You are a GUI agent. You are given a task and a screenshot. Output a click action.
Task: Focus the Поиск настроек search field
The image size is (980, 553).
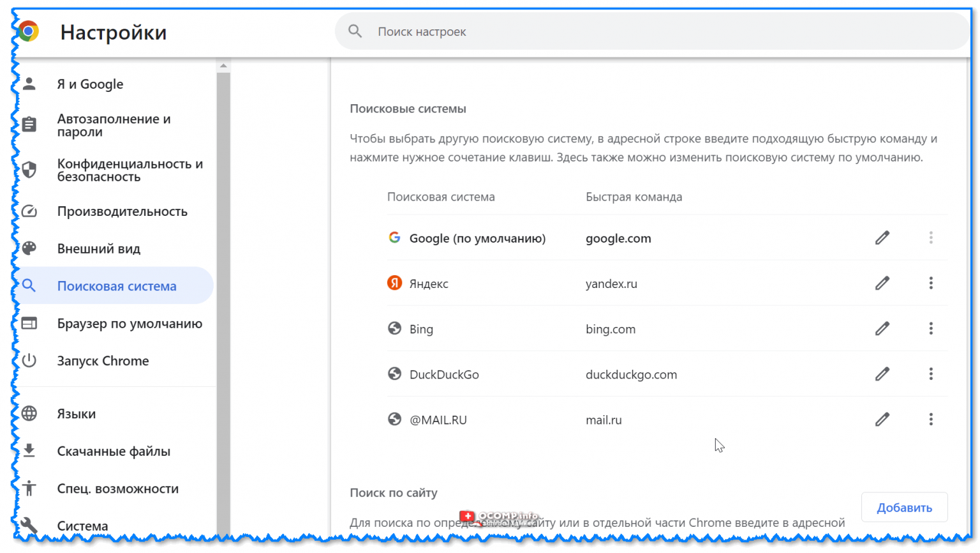[x=651, y=31]
